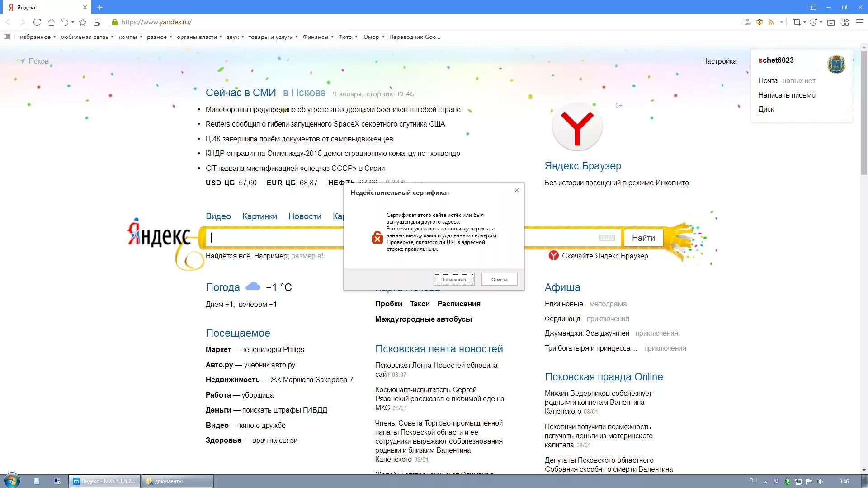The height and width of the screenshot is (488, 868).
Task: Open Маркет — телевизоры Philips link
Action: click(255, 349)
